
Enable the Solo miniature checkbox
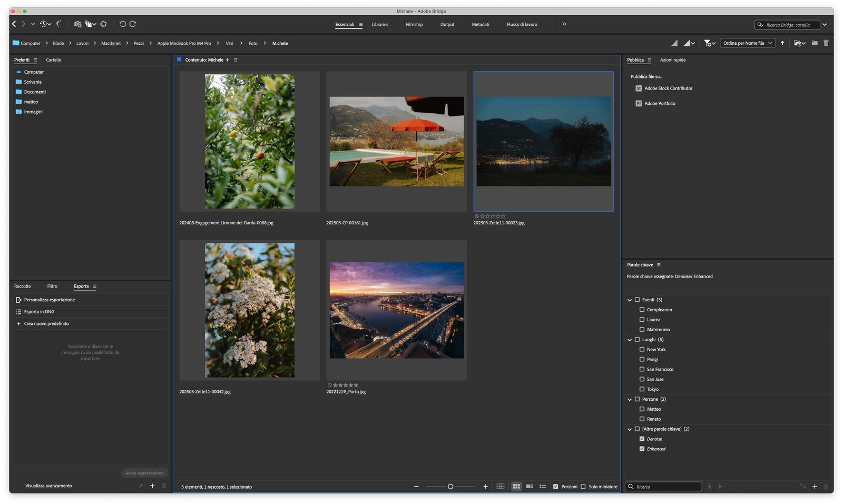pos(583,487)
